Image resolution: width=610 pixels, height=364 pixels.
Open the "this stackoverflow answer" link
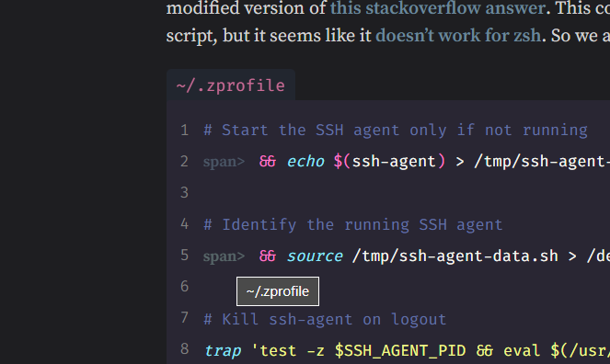click(438, 8)
